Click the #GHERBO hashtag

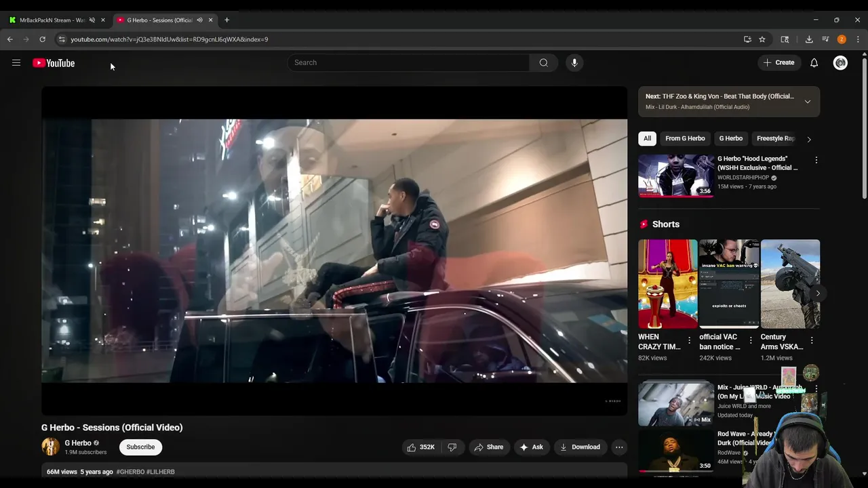(130, 472)
